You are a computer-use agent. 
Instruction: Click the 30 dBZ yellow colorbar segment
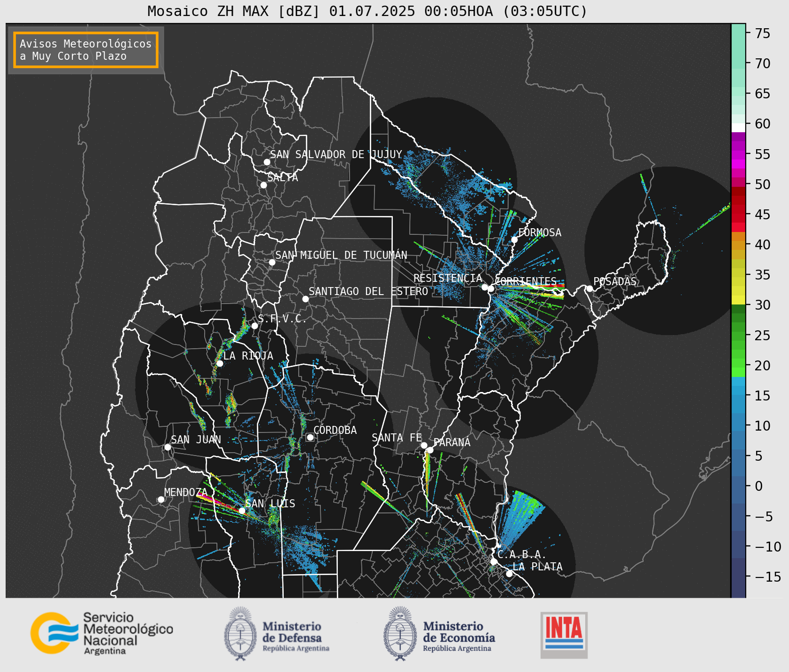738,300
